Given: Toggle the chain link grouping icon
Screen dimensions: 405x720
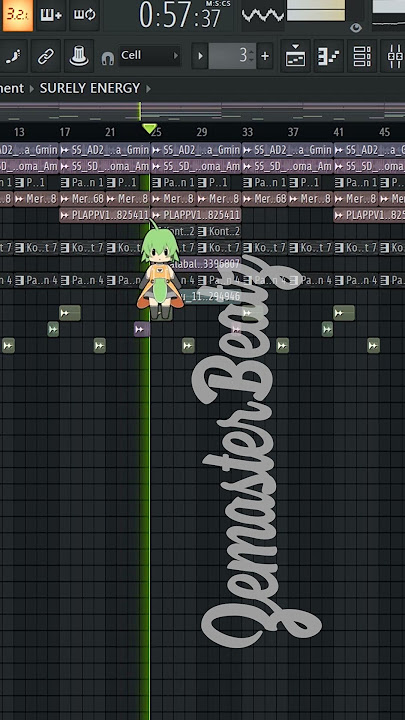Looking at the screenshot, I should (45, 56).
